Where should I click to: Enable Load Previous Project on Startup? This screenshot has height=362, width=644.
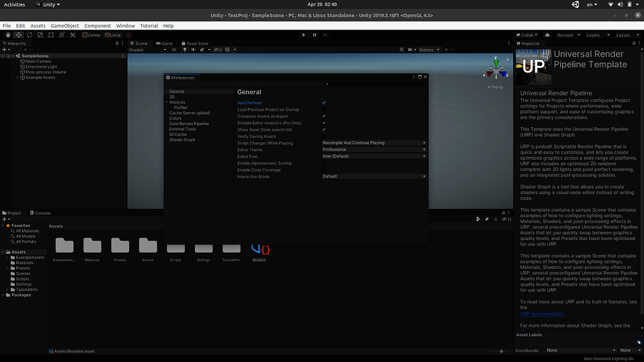point(324,109)
